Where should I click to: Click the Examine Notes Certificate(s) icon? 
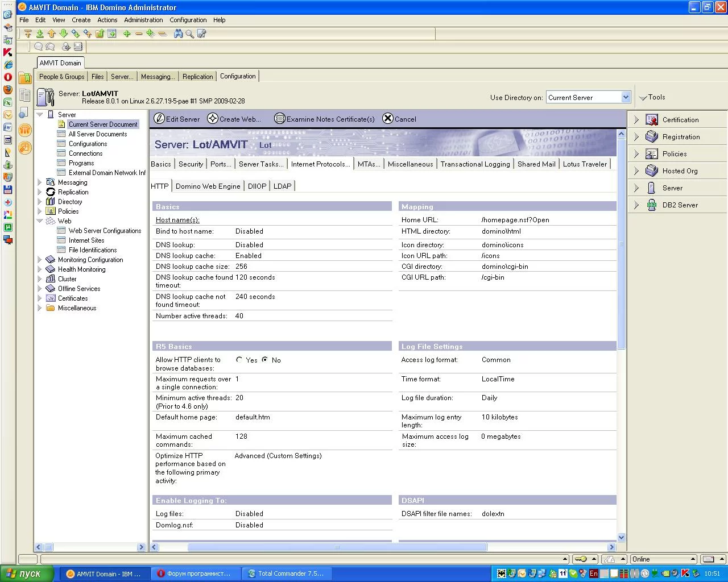[x=279, y=119]
